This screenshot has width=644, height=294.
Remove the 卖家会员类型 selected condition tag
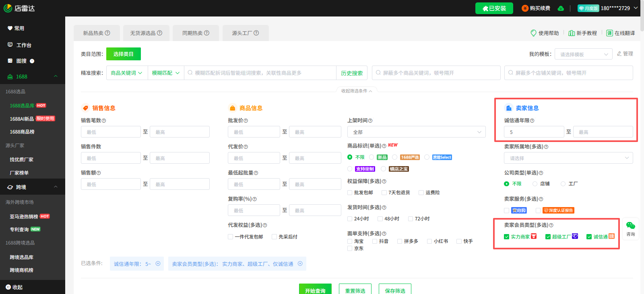300,264
